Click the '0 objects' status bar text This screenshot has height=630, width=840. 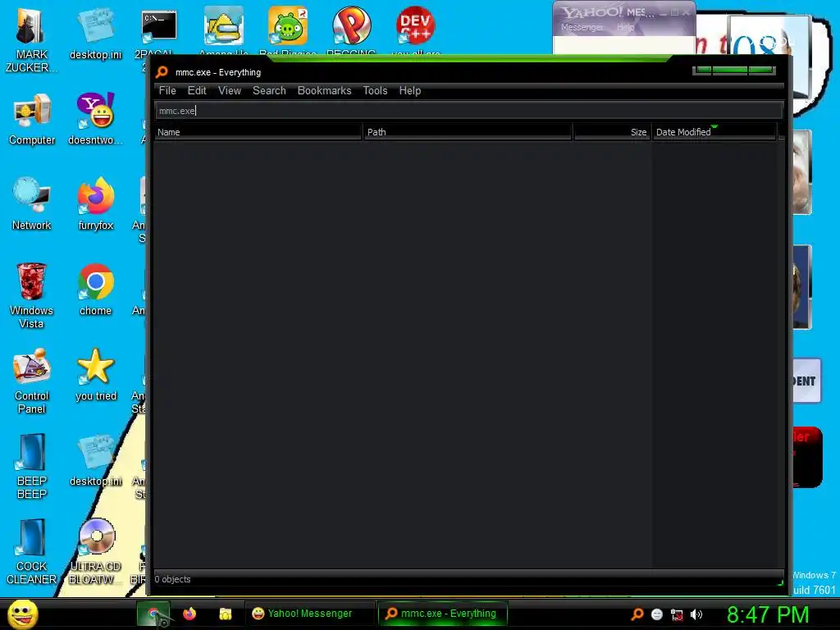click(x=172, y=579)
